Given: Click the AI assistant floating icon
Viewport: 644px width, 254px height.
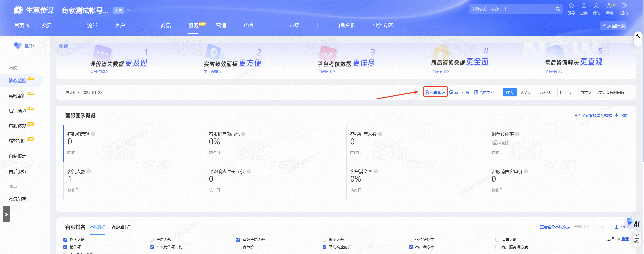Looking at the screenshot, I should click(634, 223).
